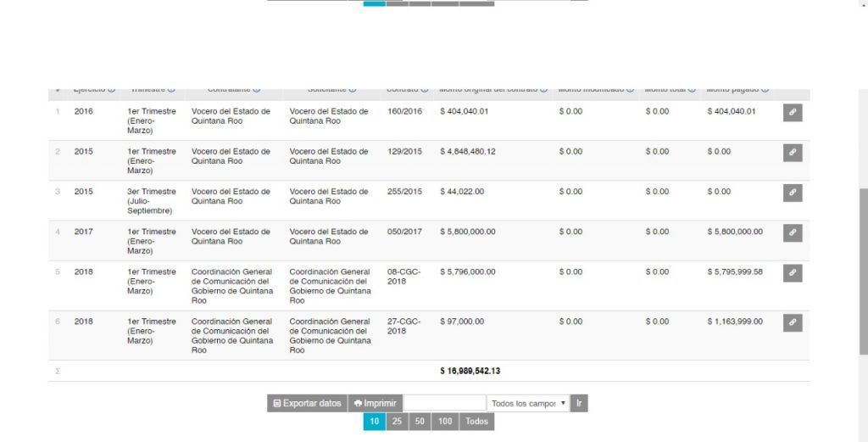The image size is (868, 442).
Task: Open the link icon for contract 27-CGC-2018
Action: tap(792, 322)
